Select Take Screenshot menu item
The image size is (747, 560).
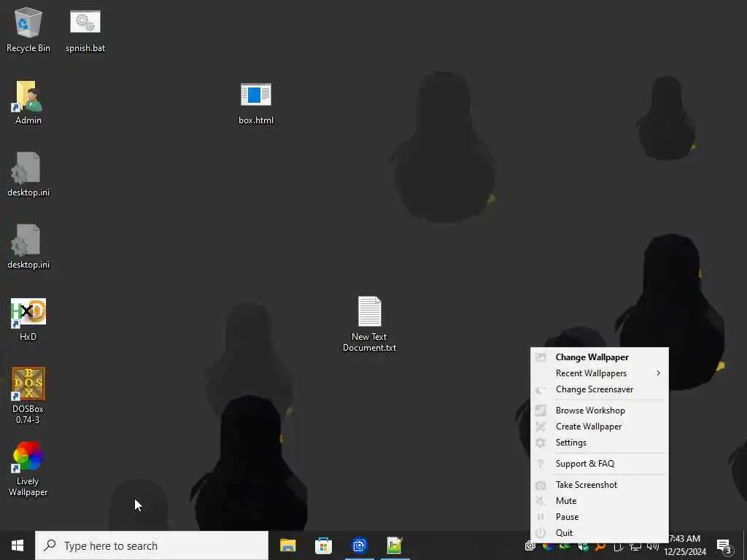tap(600, 485)
